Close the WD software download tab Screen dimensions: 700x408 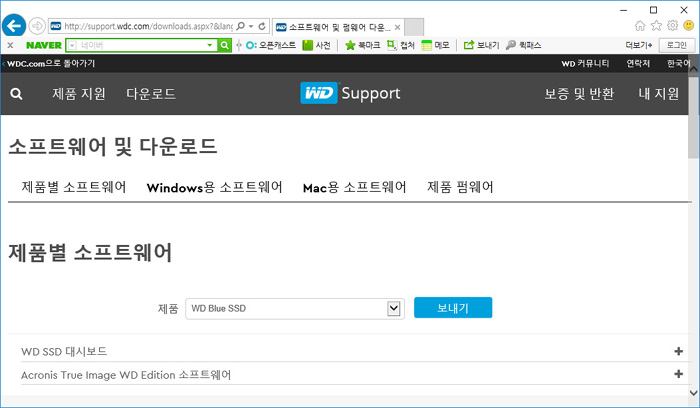[x=397, y=27]
